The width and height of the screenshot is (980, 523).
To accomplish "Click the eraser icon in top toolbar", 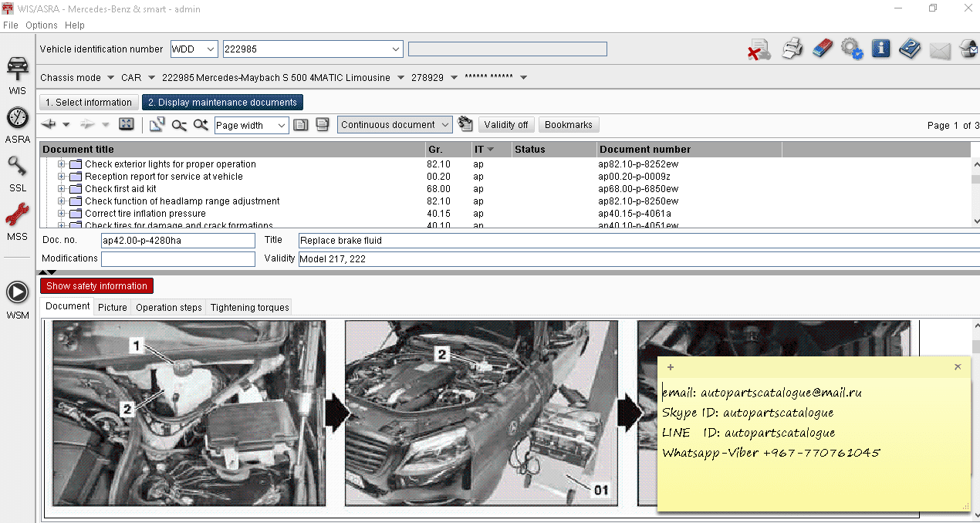I will tap(823, 49).
